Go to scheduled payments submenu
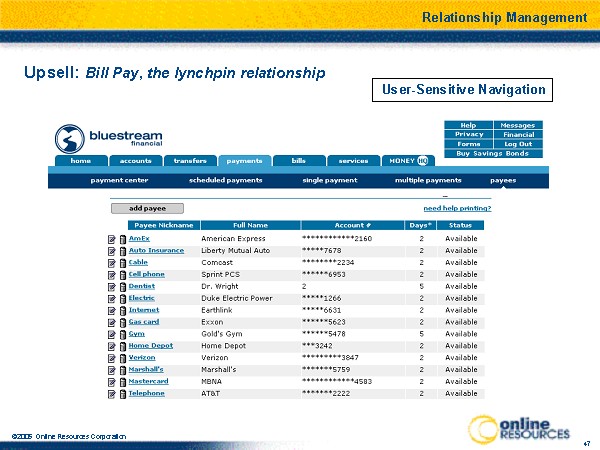600x450 pixels. pyautogui.click(x=225, y=180)
